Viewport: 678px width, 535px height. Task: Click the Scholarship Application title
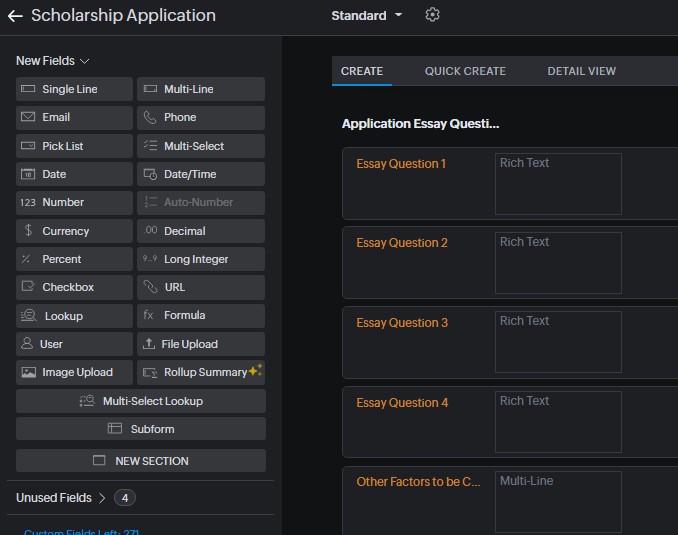(x=123, y=16)
